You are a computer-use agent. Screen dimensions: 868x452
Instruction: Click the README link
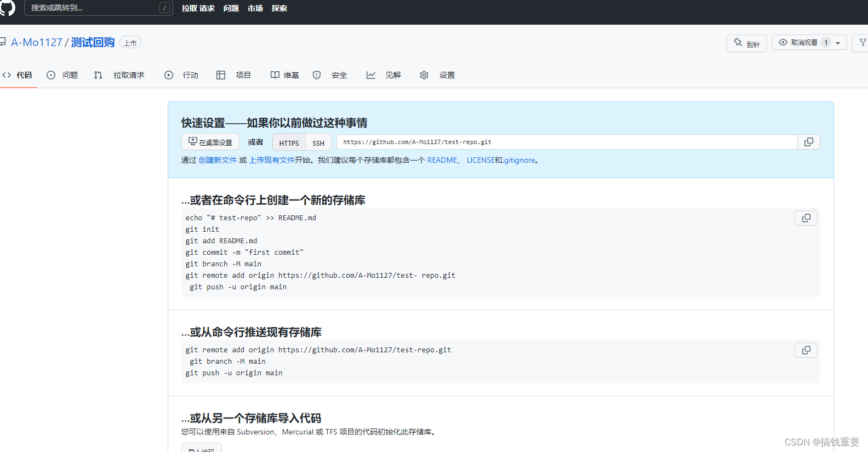click(442, 160)
